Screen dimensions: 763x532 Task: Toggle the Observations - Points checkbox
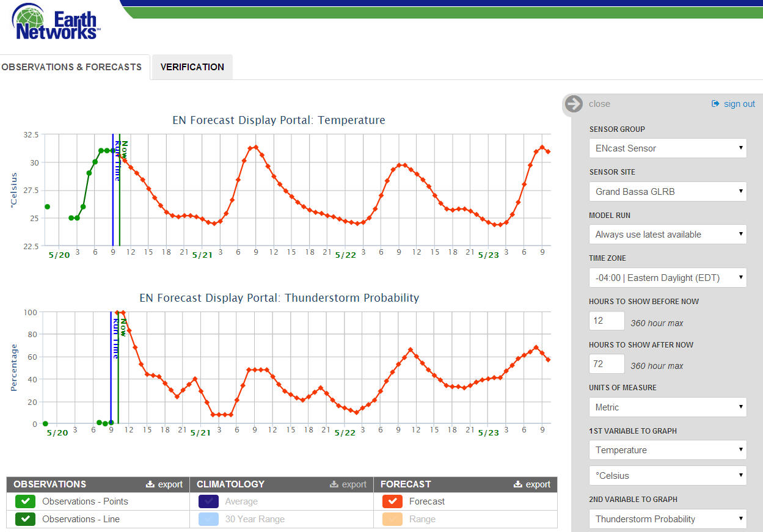25,501
